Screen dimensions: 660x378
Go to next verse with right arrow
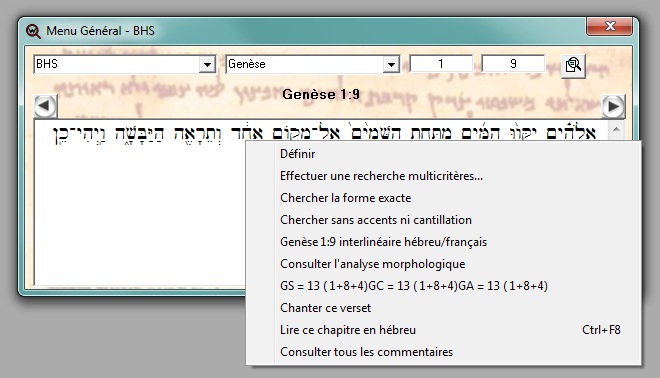click(x=613, y=106)
